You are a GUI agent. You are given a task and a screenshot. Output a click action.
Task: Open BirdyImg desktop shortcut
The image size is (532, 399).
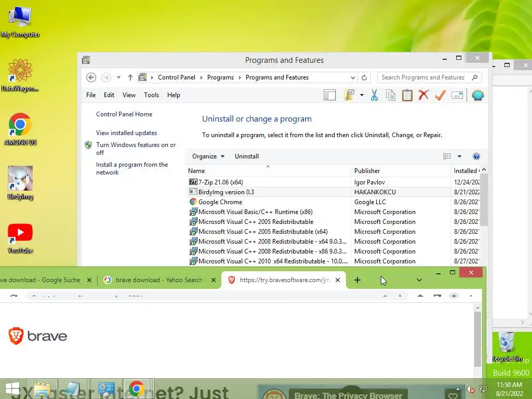click(20, 183)
